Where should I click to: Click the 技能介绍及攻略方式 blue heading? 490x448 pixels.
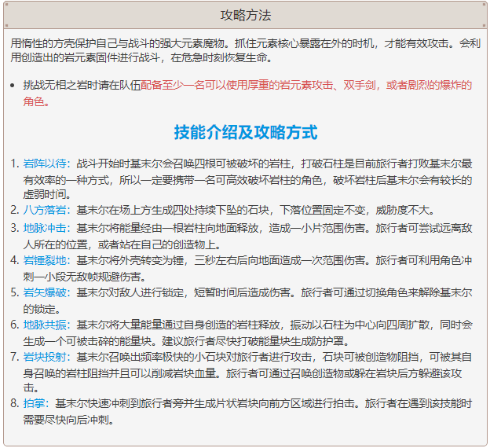click(x=245, y=132)
